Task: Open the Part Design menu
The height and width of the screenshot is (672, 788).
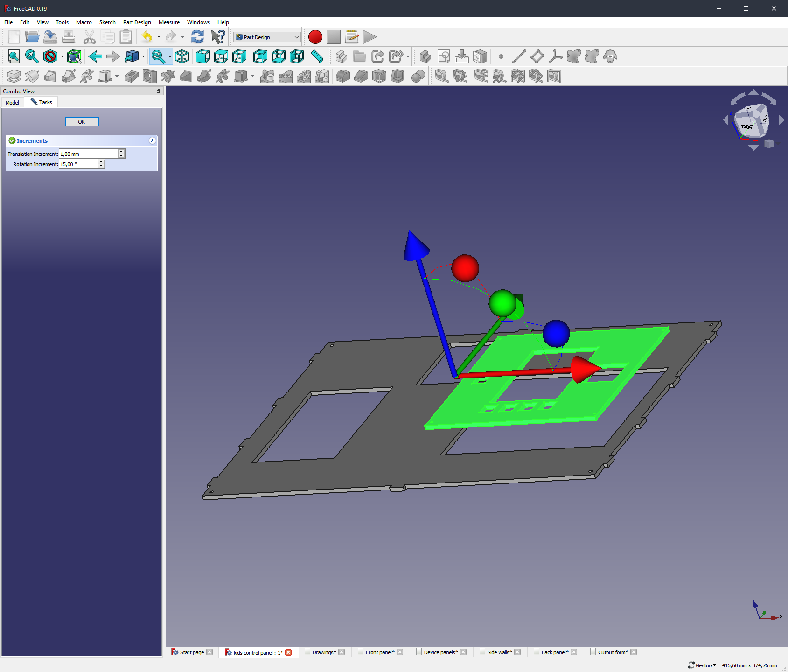Action: (x=137, y=22)
